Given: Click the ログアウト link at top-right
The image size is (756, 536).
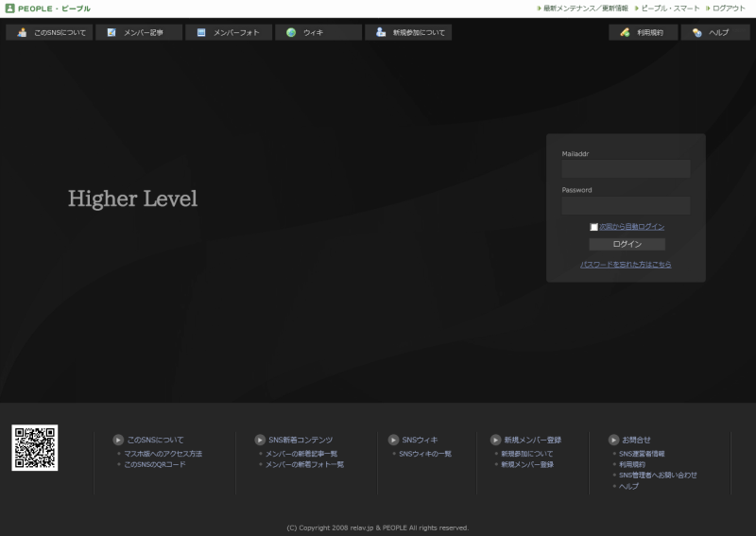Looking at the screenshot, I should (728, 9).
